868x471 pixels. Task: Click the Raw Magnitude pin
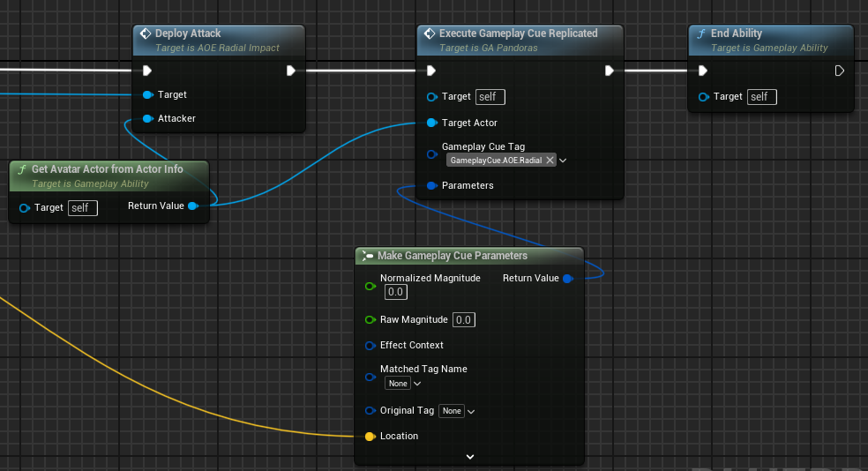tap(370, 320)
